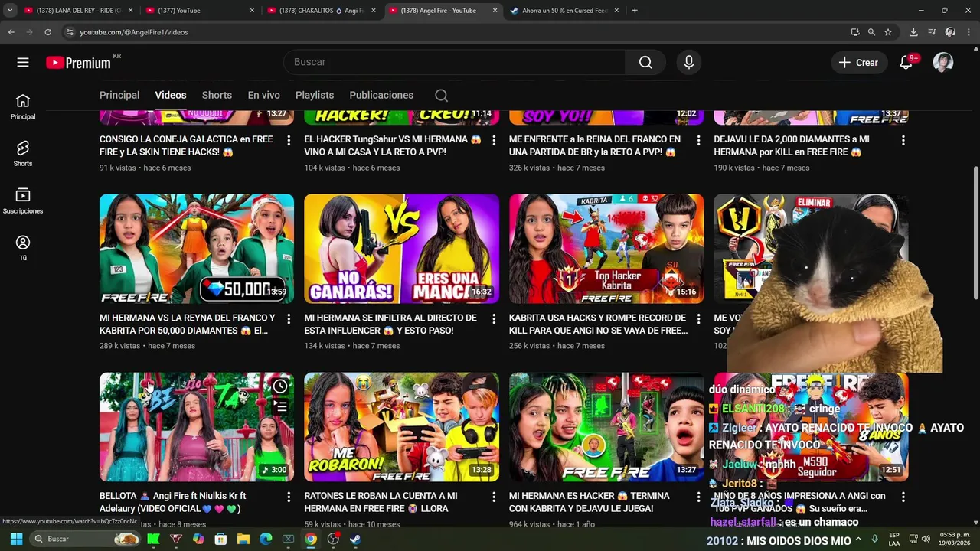Bookmark this page with the star icon
This screenshot has width=980, height=551.
pyautogui.click(x=888, y=32)
